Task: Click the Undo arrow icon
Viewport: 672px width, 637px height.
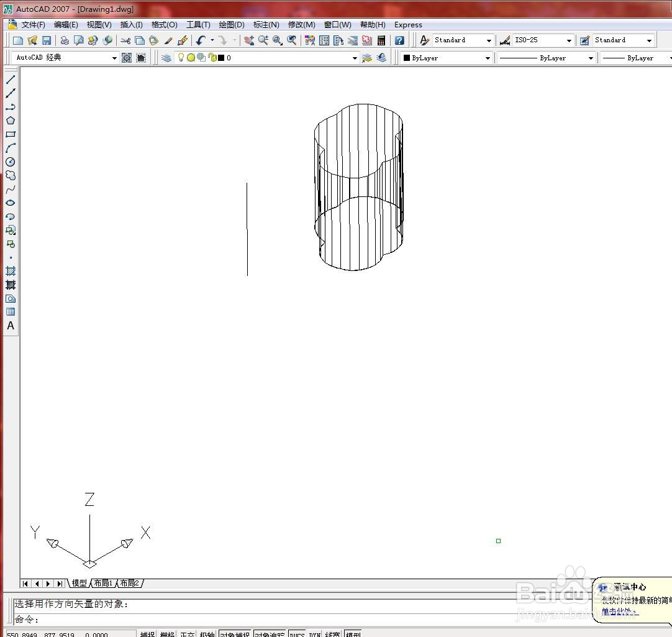Action: 201,41
